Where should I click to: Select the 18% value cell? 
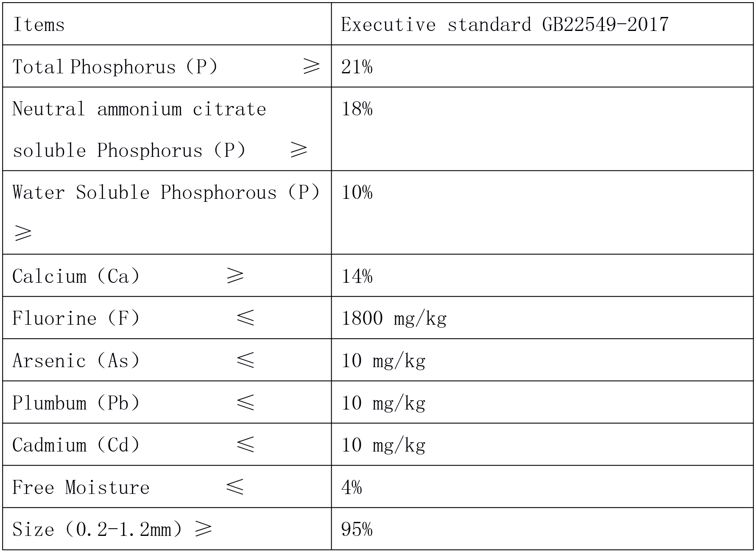click(357, 109)
